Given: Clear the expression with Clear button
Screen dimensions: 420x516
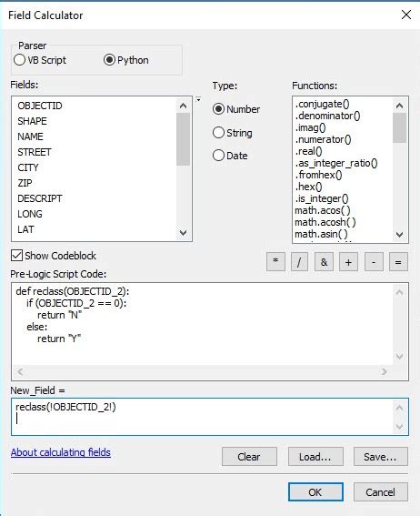Looking at the screenshot, I should click(249, 457).
